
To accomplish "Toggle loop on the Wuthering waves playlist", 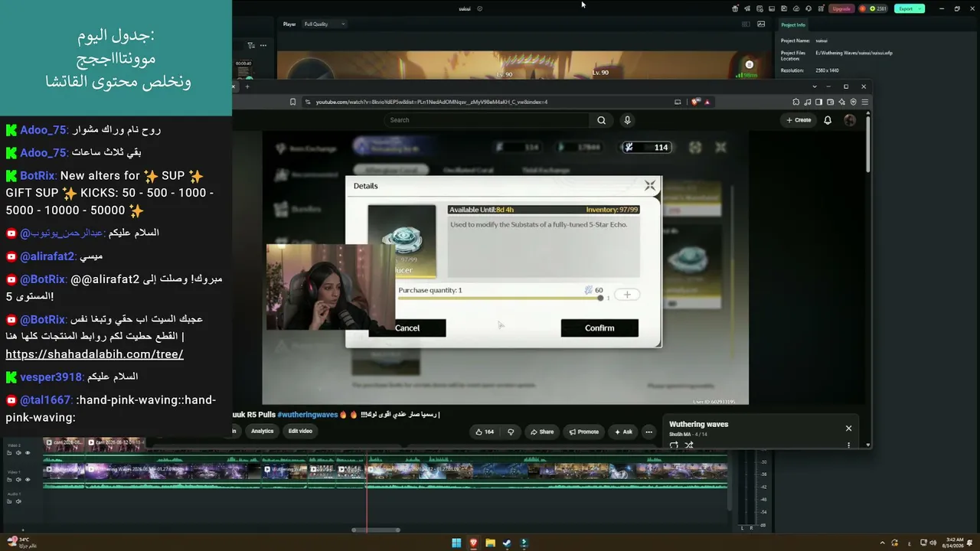I will point(674,445).
